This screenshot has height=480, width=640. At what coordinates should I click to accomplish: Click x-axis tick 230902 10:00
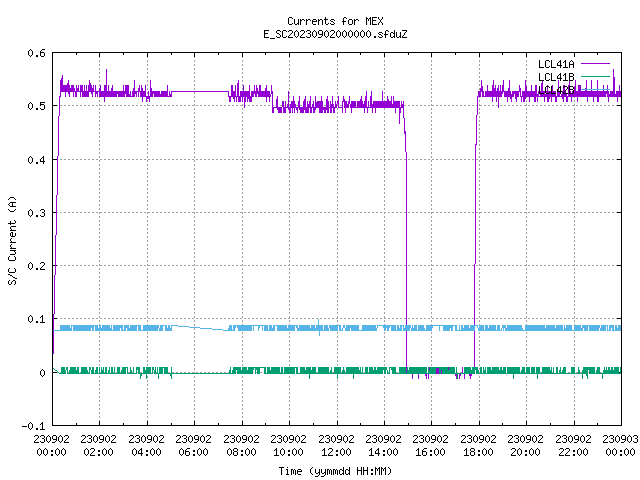(289, 445)
